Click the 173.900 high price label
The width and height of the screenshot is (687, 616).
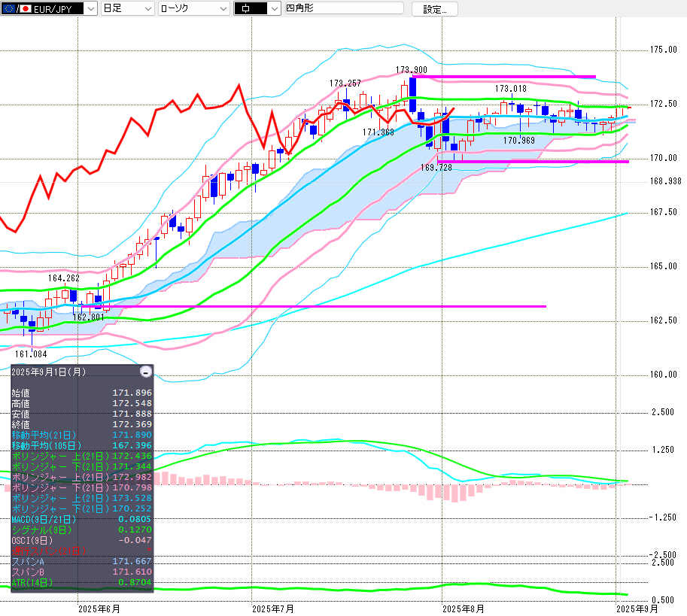pyautogui.click(x=412, y=70)
